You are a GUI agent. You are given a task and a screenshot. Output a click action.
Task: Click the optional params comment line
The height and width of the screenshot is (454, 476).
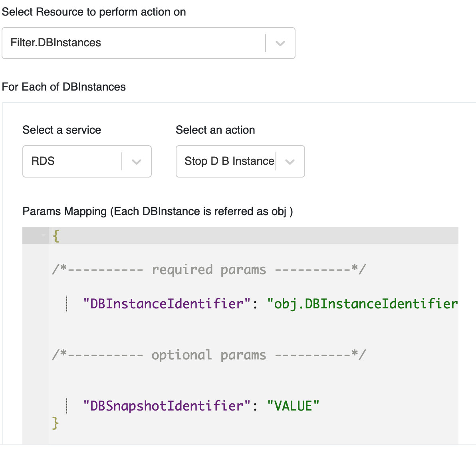pos(209,355)
